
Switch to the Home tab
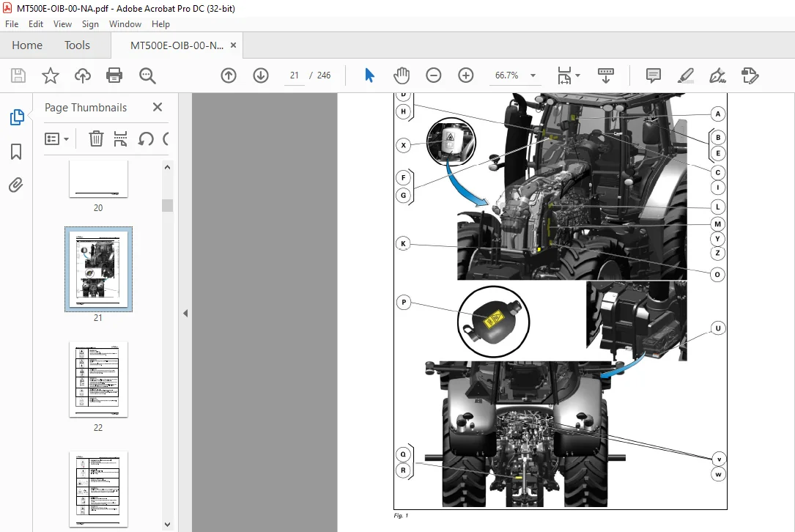pos(27,45)
